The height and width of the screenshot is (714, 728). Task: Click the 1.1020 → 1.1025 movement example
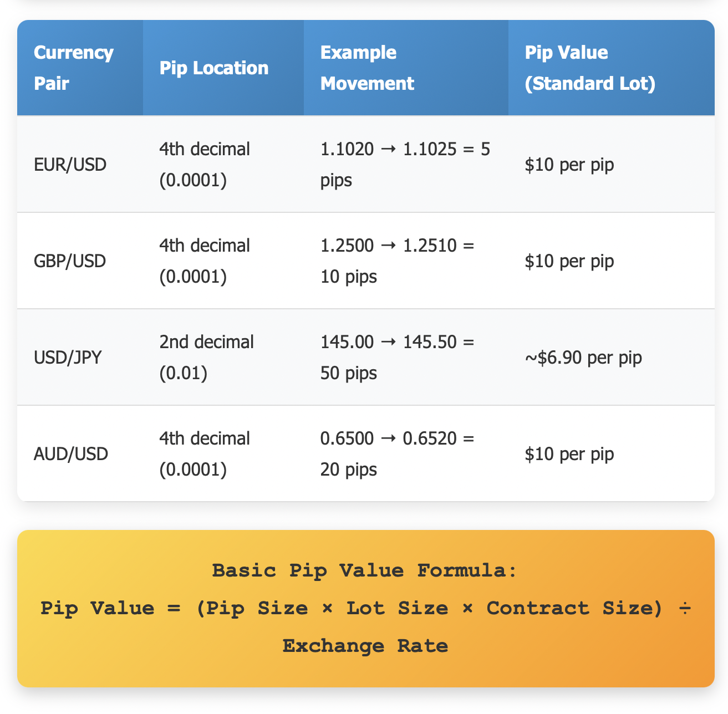(x=406, y=164)
